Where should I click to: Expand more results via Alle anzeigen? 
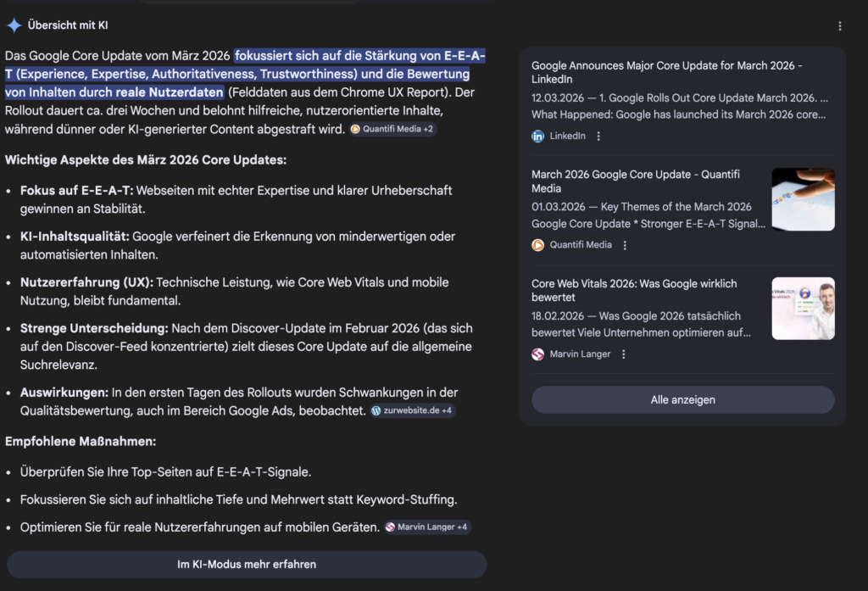[682, 399]
